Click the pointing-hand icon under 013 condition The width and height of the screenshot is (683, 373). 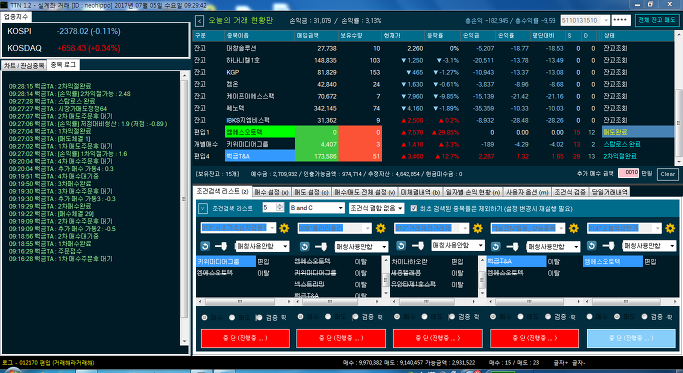click(221, 246)
